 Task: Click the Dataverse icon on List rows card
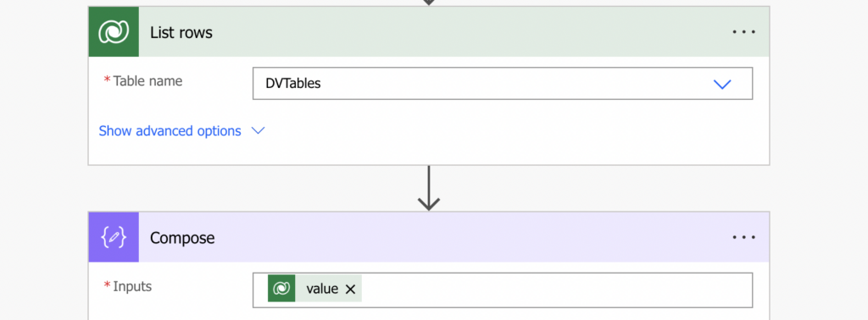(x=114, y=32)
